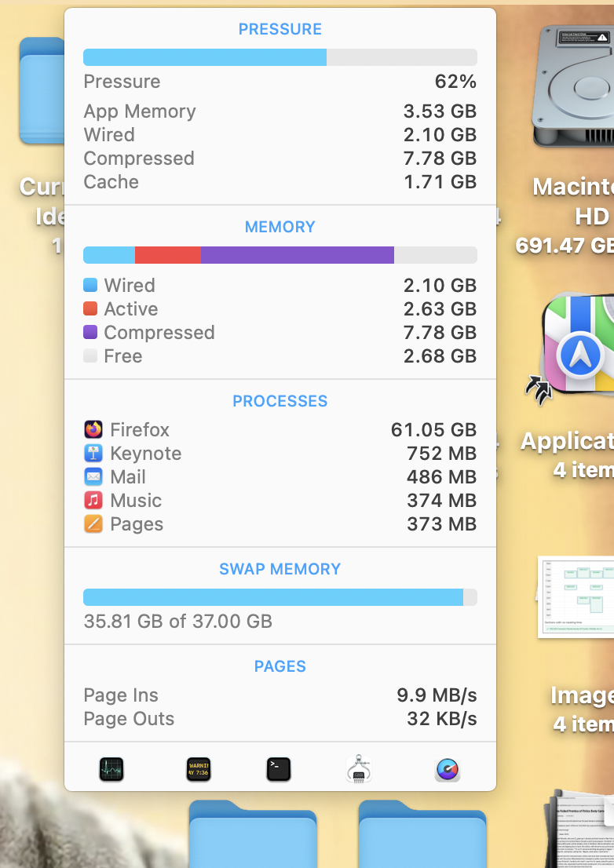
Task: Select the Pages icon under Processes
Action: coord(93,523)
